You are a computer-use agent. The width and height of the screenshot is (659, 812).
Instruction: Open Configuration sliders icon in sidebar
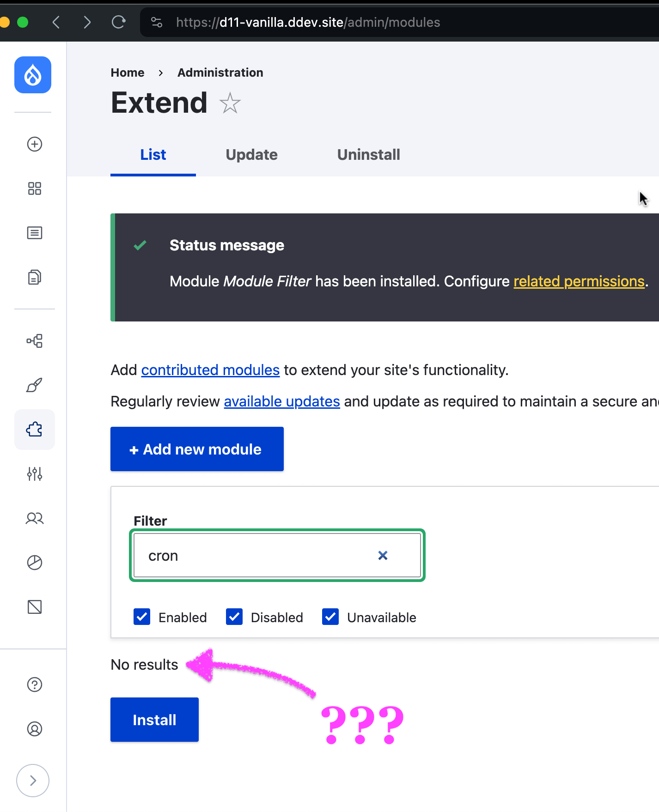pyautogui.click(x=35, y=474)
